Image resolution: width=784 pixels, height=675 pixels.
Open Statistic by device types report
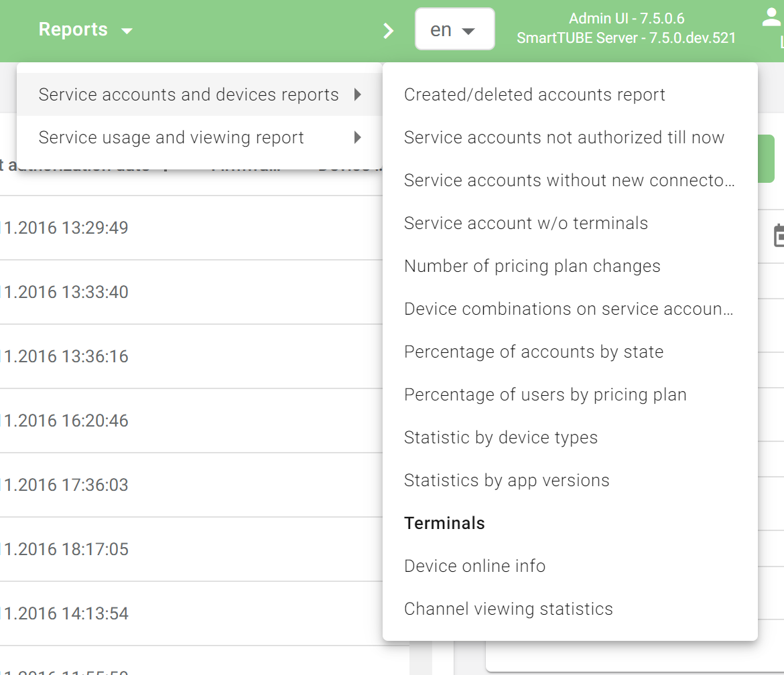click(570, 438)
